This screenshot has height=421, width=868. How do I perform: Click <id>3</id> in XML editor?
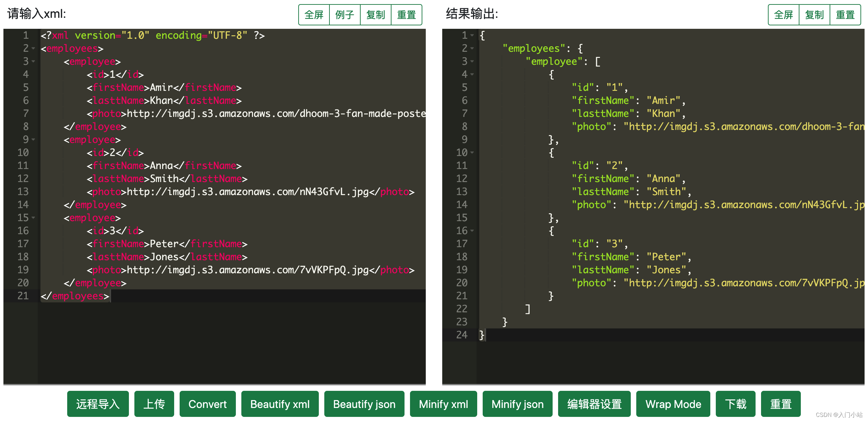point(115,231)
